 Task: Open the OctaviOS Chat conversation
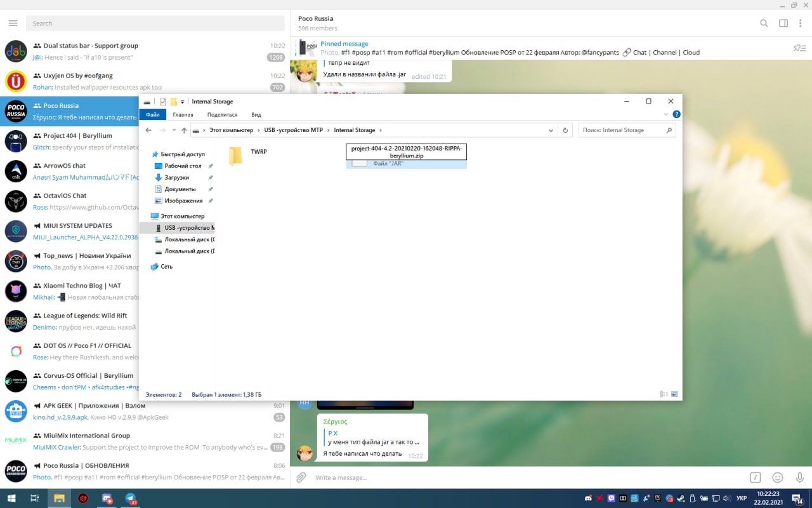point(70,201)
